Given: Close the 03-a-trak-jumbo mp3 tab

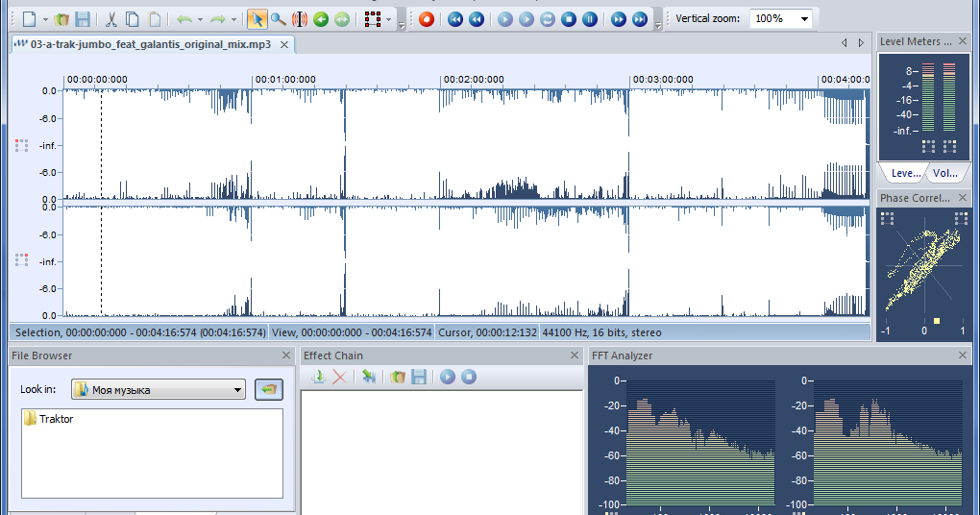Looking at the screenshot, I should click(x=284, y=44).
